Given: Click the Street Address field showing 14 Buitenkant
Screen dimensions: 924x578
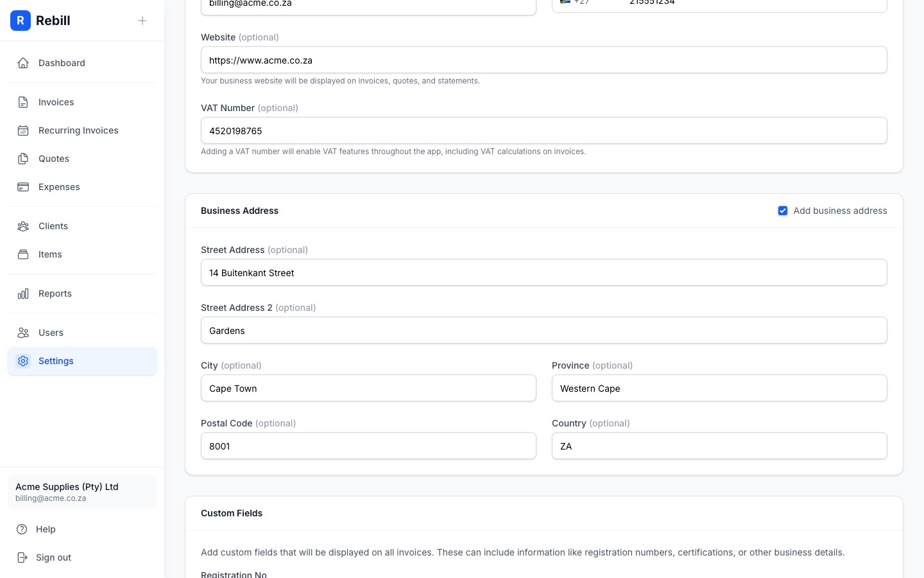Looking at the screenshot, I should (544, 272).
